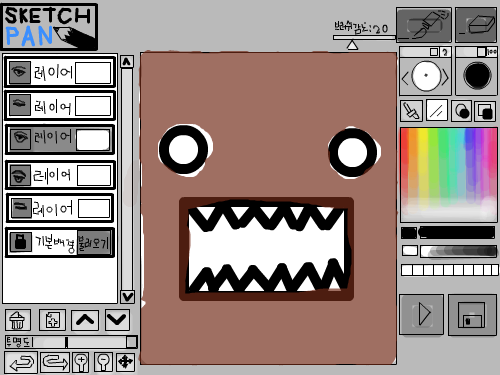Viewport: 500px width, 375px height.
Task: Pick the eyedropper tool
Action: (411, 111)
